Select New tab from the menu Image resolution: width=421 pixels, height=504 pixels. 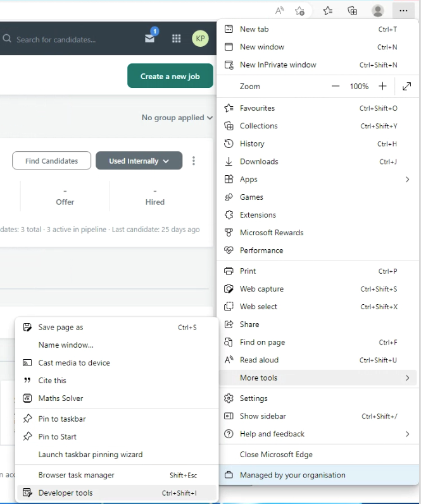(x=318, y=29)
